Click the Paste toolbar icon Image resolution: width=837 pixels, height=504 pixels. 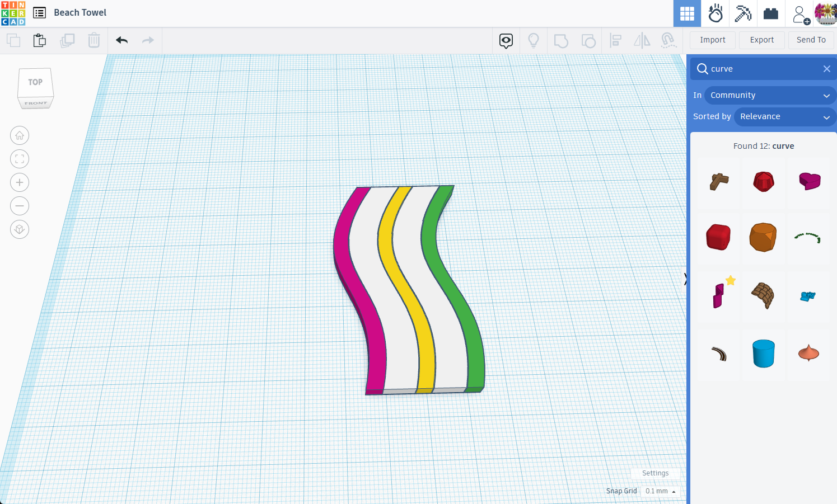tap(40, 40)
